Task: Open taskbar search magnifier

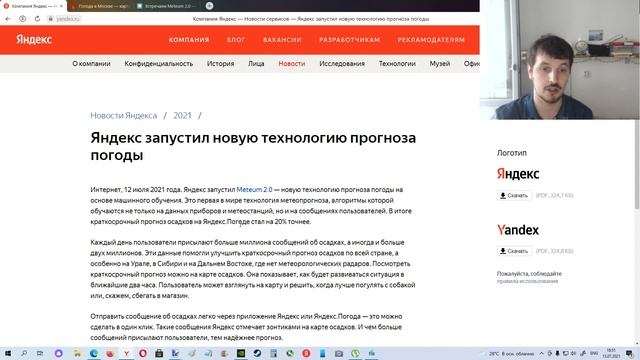Action: [24, 353]
